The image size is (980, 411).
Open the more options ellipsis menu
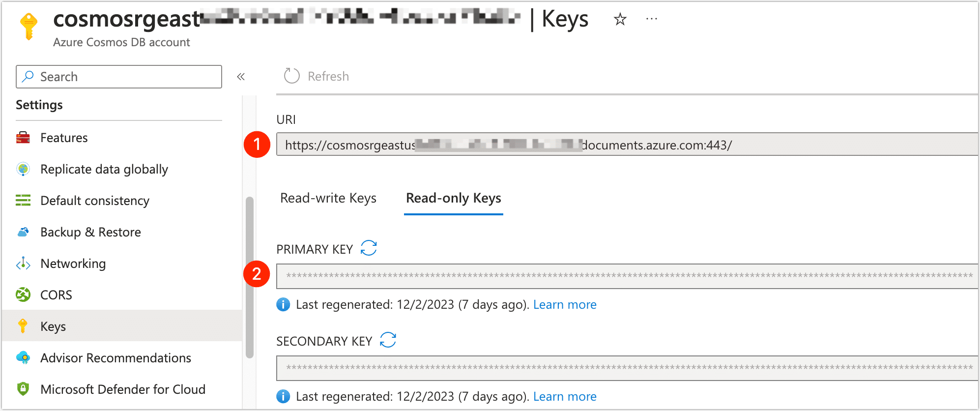(x=652, y=19)
